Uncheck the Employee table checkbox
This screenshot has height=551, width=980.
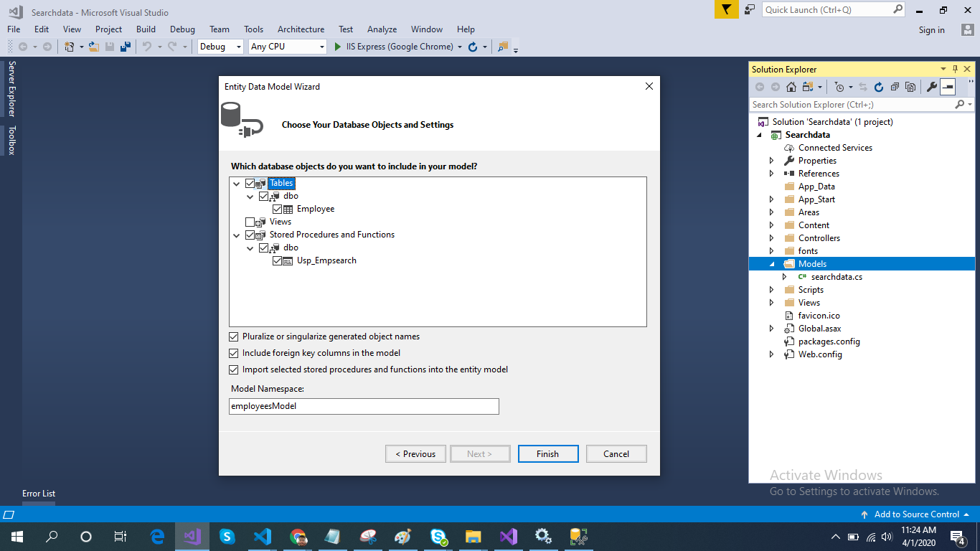click(x=278, y=209)
